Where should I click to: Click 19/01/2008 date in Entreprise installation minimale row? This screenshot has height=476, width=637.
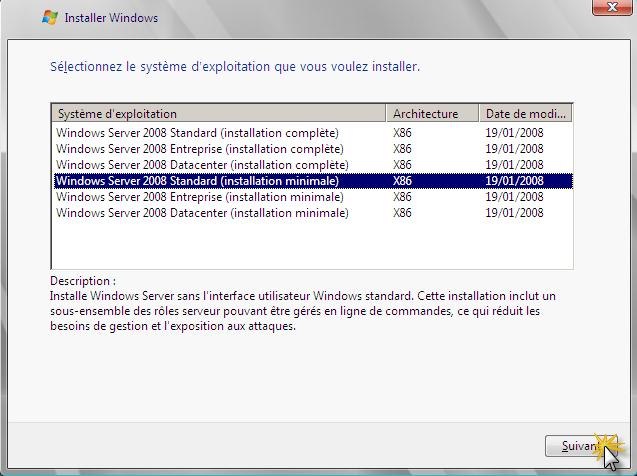(514, 197)
